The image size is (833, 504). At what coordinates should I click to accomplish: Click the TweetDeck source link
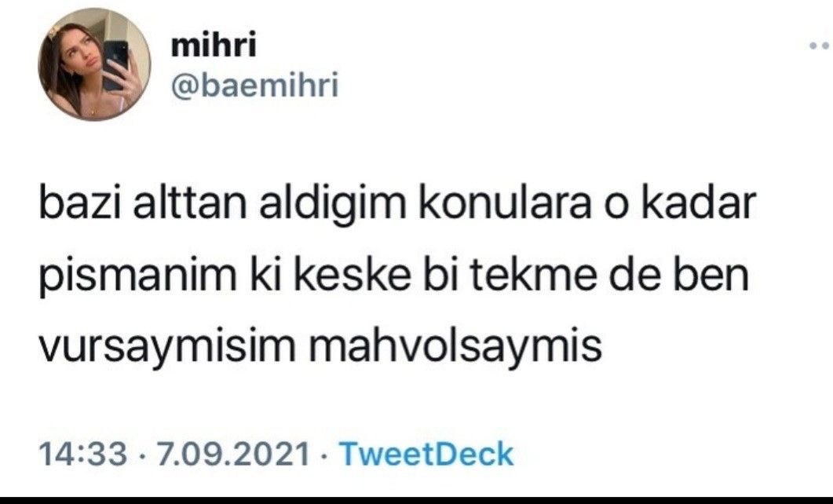point(426,455)
